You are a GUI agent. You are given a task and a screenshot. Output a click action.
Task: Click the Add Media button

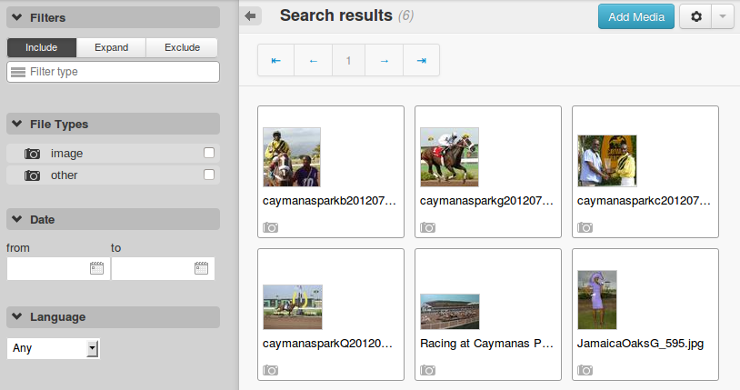[636, 17]
